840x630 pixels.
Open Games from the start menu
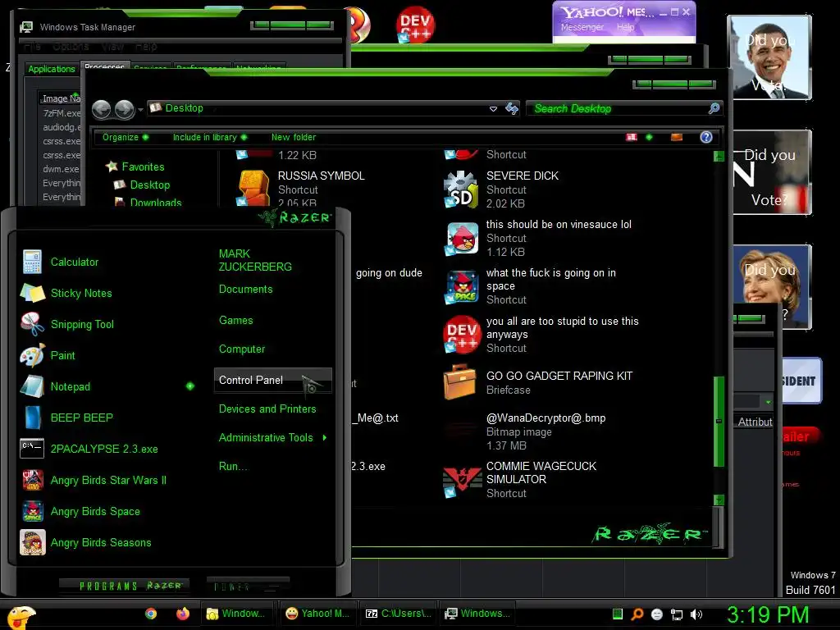coord(235,321)
